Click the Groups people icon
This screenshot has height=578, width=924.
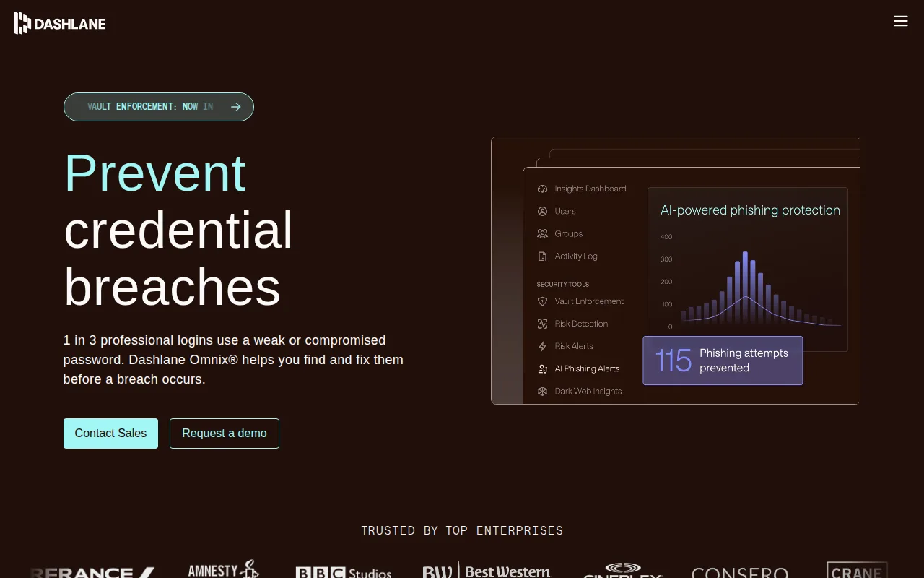(543, 233)
